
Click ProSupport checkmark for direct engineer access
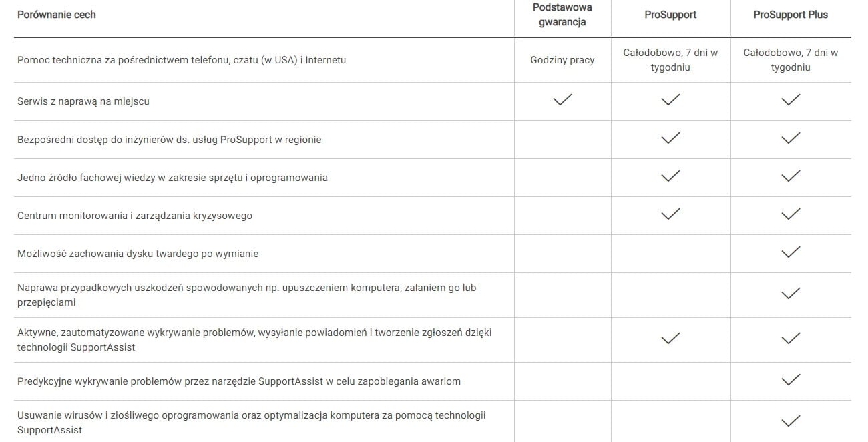click(x=670, y=138)
